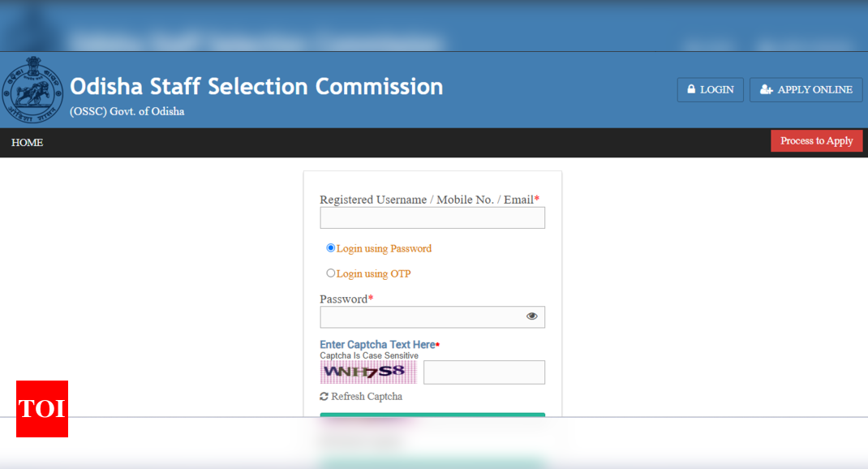
Task: Select the Login using Password radio button
Action: [x=330, y=247]
